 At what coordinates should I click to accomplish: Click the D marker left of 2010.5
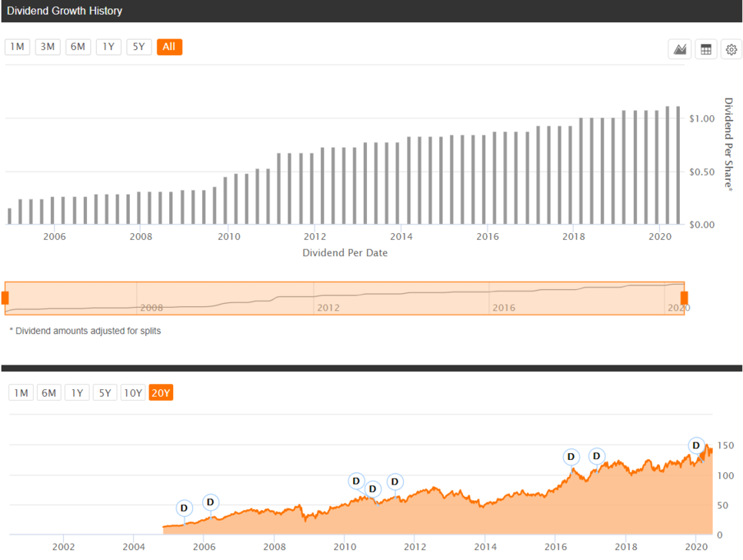point(356,481)
